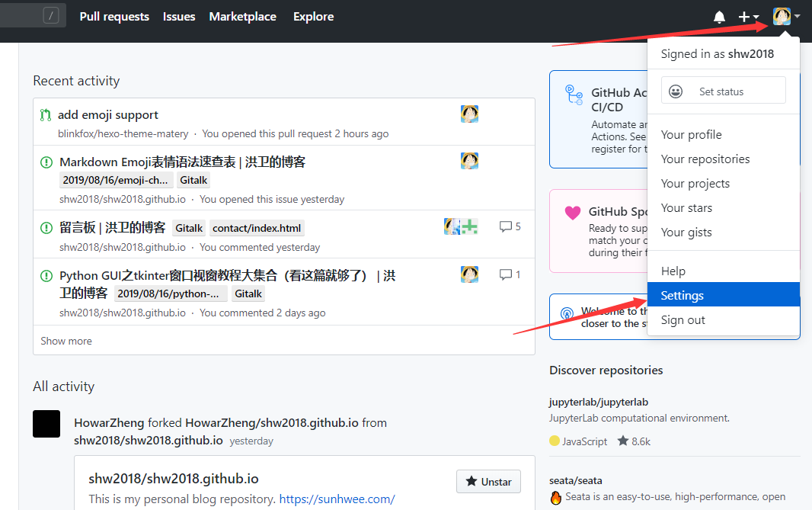Click avatar on Markdown Emoji row
Viewport: 812px width, 510px height.
pyautogui.click(x=469, y=161)
